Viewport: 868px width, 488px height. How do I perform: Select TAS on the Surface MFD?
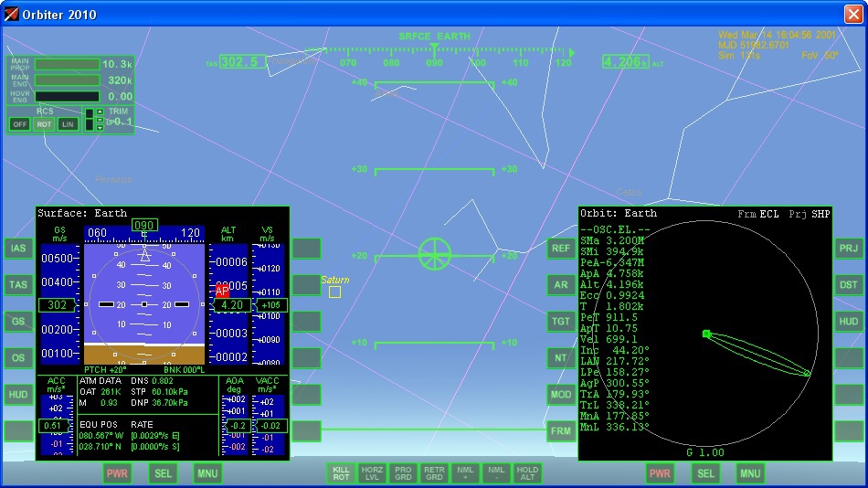point(18,285)
